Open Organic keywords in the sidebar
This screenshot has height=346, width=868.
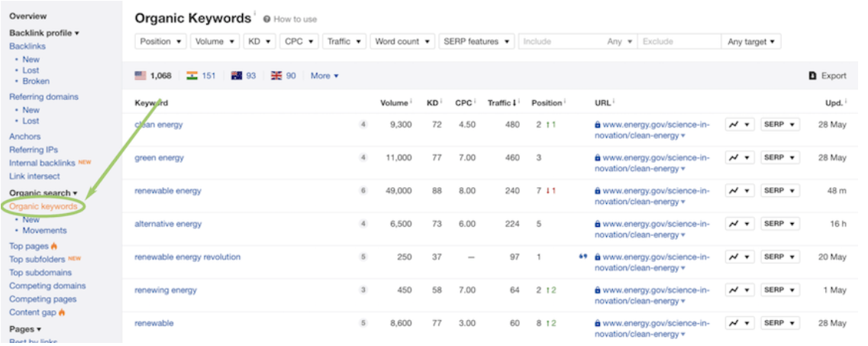pyautogui.click(x=44, y=206)
